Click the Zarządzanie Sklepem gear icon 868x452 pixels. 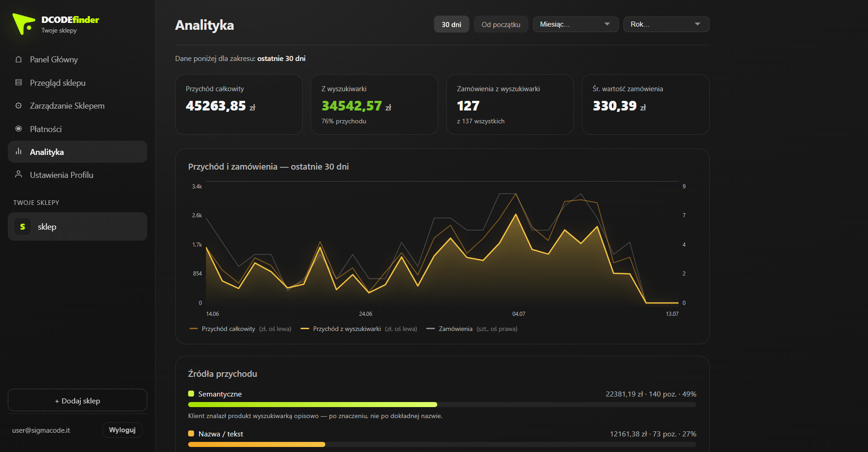coord(18,106)
